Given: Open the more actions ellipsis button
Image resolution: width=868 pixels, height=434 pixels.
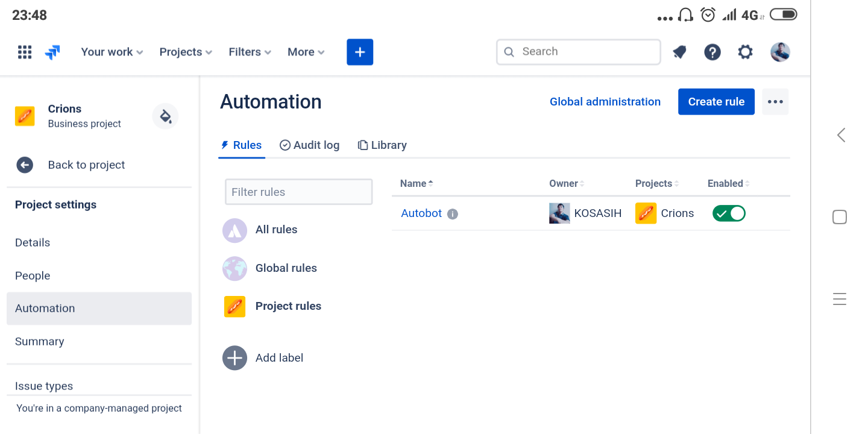Looking at the screenshot, I should 775,102.
